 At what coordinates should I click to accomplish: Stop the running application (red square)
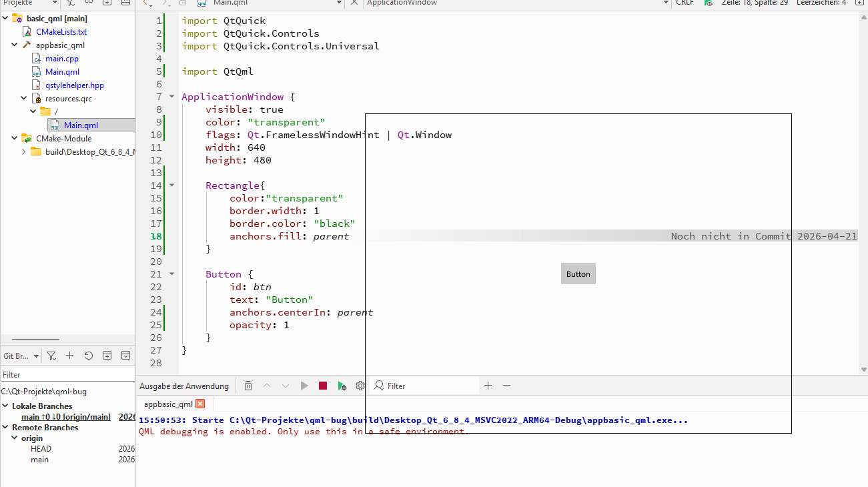click(x=323, y=386)
